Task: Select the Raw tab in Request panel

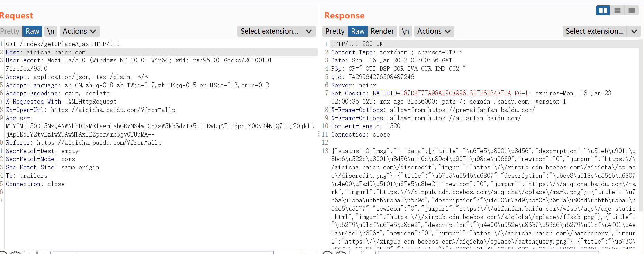Action: tap(33, 31)
